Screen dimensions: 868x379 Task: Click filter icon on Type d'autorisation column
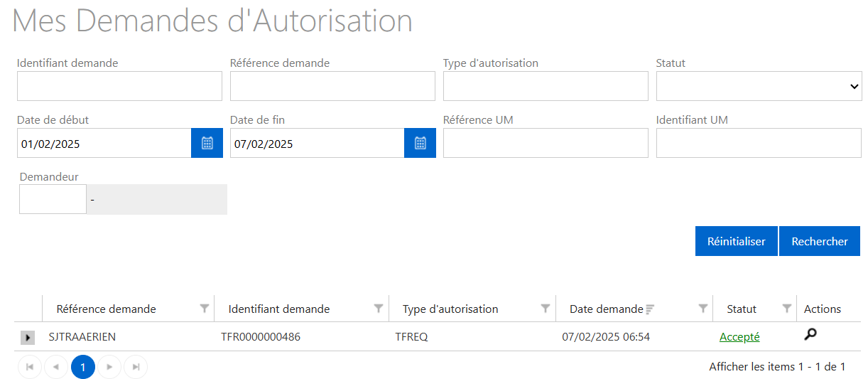tap(546, 309)
